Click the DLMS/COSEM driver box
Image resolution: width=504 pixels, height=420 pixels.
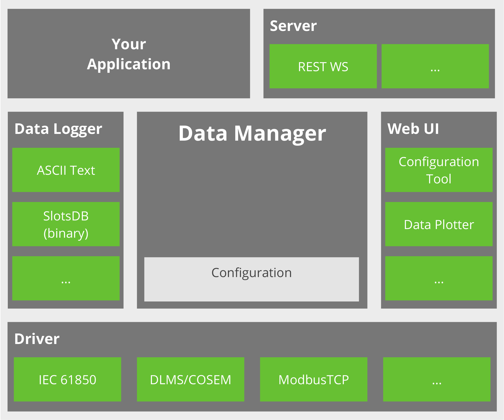(x=191, y=379)
